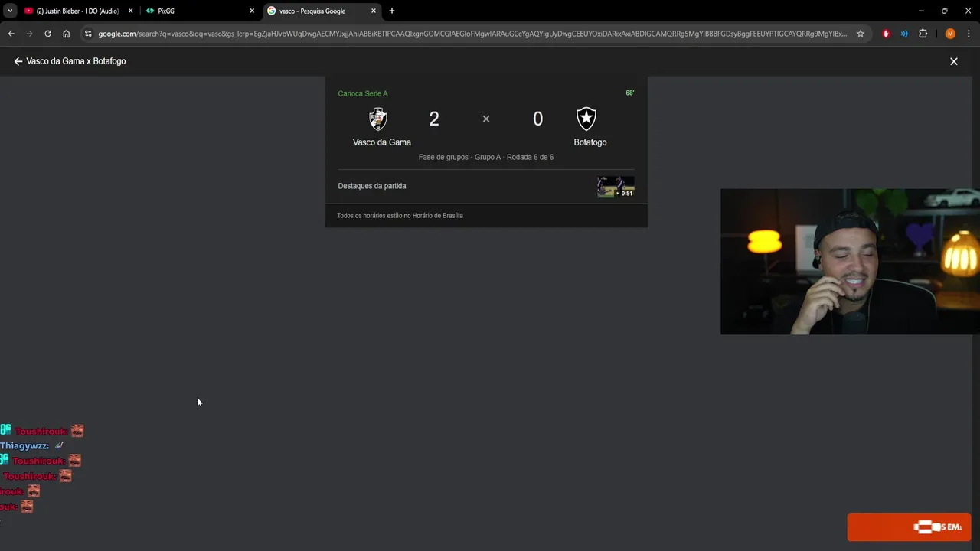Open the browser home page
Screen dimensions: 980x551
[x=66, y=34]
